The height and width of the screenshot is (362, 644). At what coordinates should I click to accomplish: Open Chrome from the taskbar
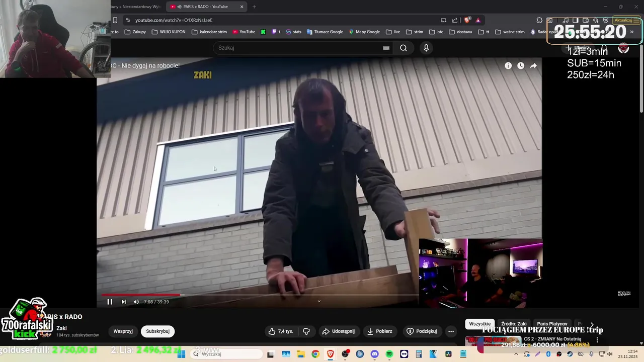pos(315,354)
